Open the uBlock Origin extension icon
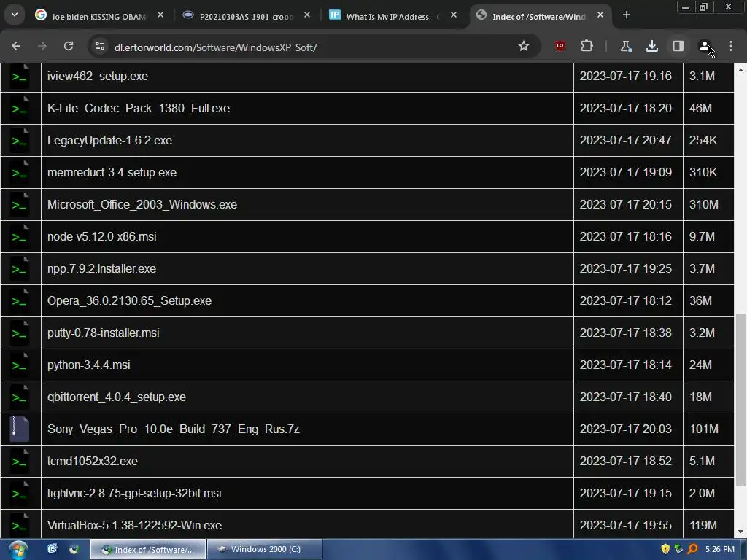The image size is (747, 560). [560, 46]
